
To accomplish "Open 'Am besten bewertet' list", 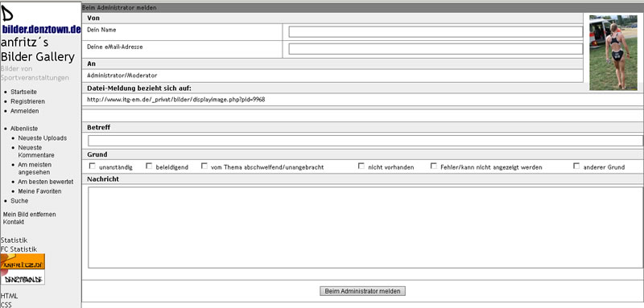I will (46, 182).
